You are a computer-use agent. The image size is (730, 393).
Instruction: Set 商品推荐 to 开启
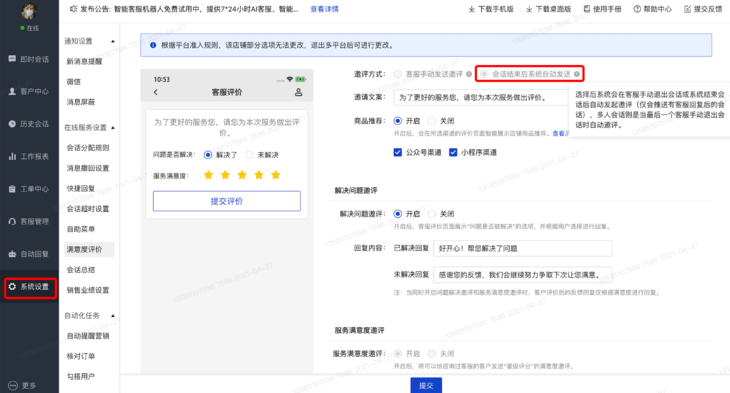398,121
